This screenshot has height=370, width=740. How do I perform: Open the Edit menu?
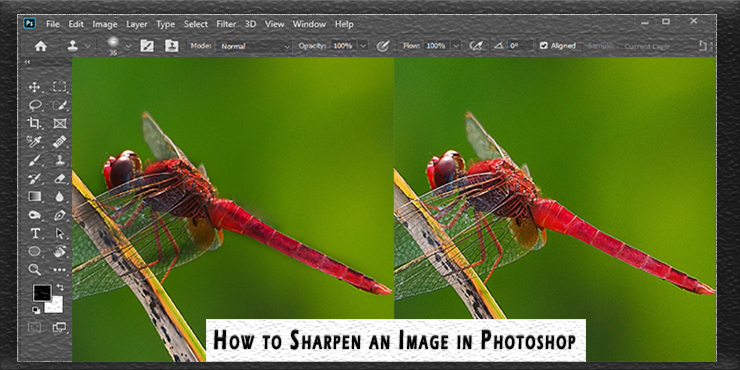(x=76, y=24)
